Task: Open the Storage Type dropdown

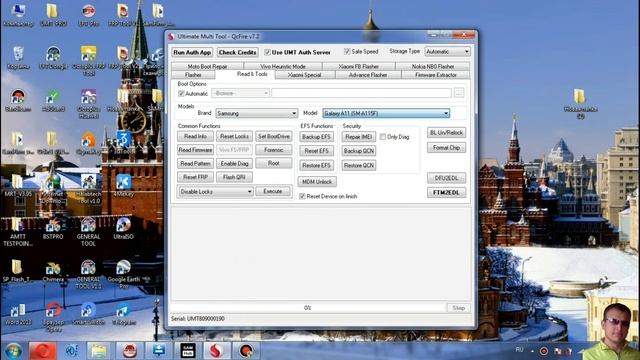Action: 447,51
